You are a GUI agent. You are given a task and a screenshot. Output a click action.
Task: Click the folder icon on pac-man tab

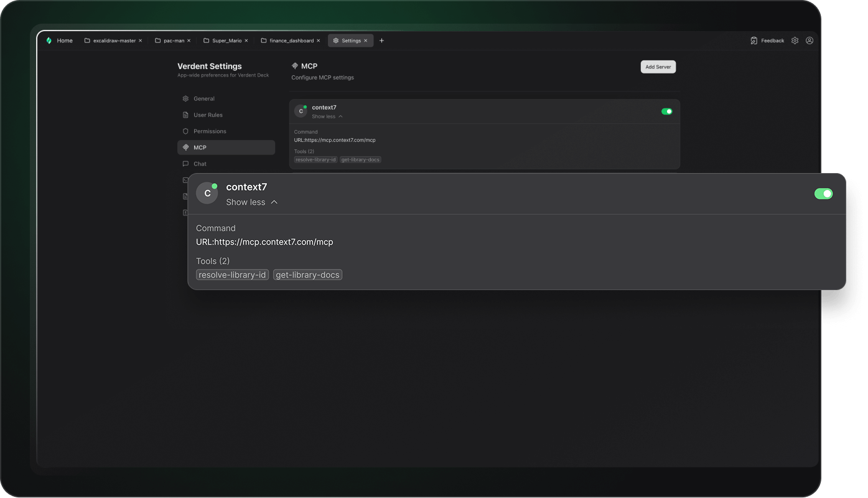(x=158, y=40)
